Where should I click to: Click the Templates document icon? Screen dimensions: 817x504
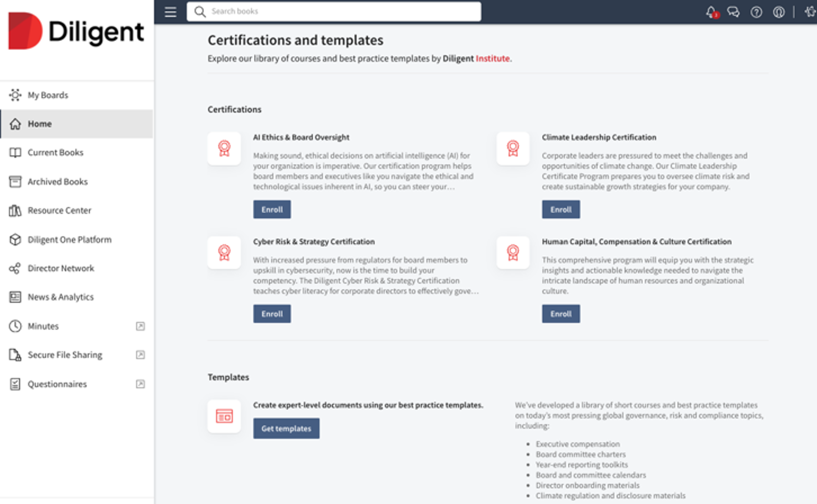coord(224,416)
